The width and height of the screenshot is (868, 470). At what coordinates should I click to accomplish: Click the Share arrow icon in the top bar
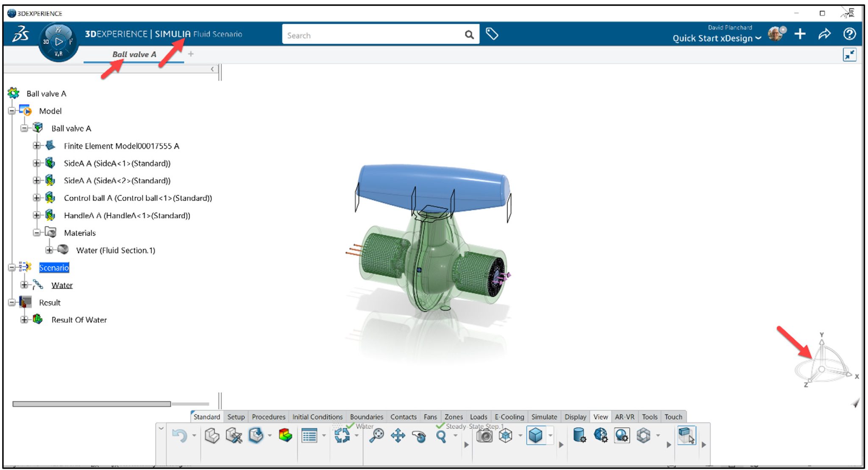click(825, 34)
